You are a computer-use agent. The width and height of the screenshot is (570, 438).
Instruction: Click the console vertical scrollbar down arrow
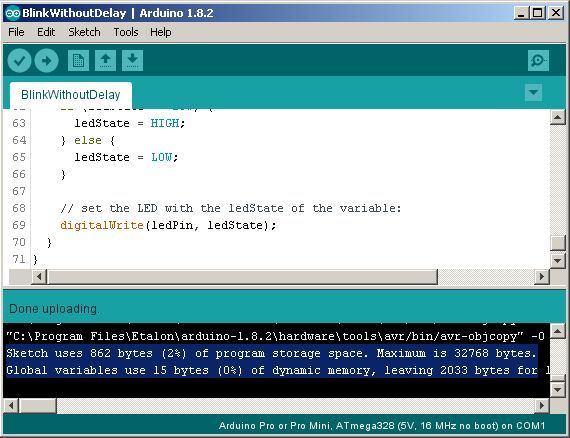pyautogui.click(x=558, y=390)
